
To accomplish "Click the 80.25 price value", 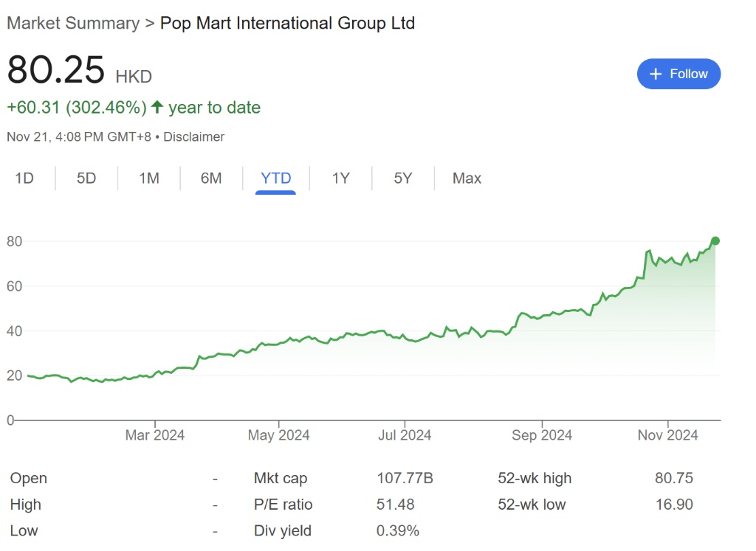I will (x=56, y=72).
